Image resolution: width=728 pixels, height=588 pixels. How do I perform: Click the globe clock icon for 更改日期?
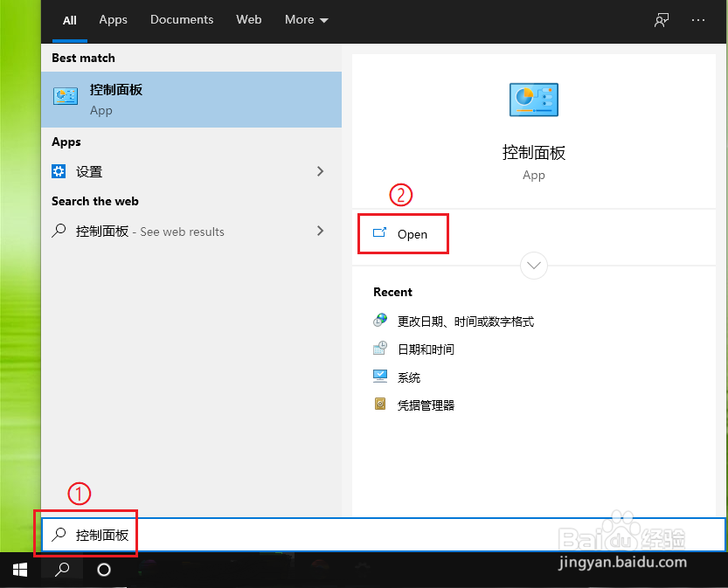(x=380, y=321)
